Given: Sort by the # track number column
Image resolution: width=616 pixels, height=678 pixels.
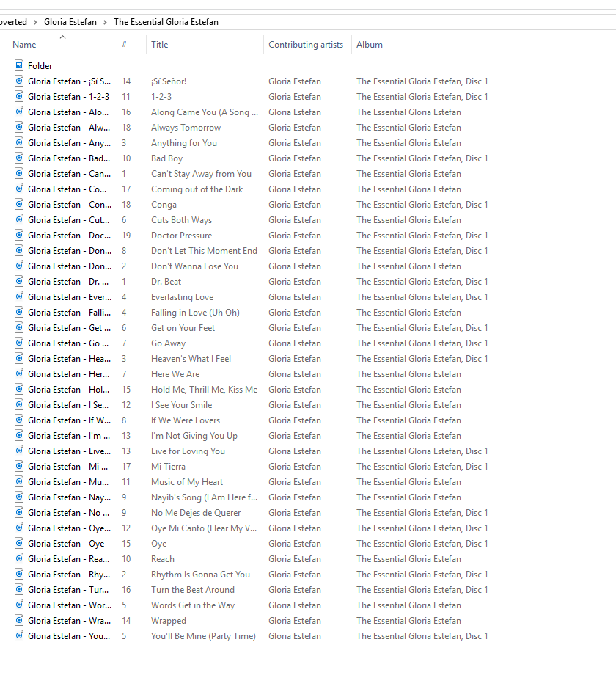Looking at the screenshot, I should coord(124,45).
